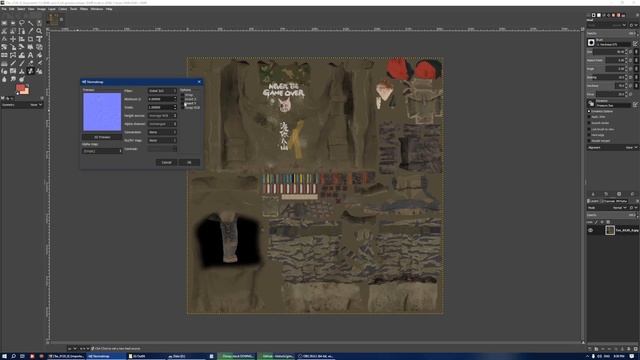Image resolution: width=640 pixels, height=360 pixels.
Task: Toggle Smooth stroke checkbox
Action: [x=589, y=123]
